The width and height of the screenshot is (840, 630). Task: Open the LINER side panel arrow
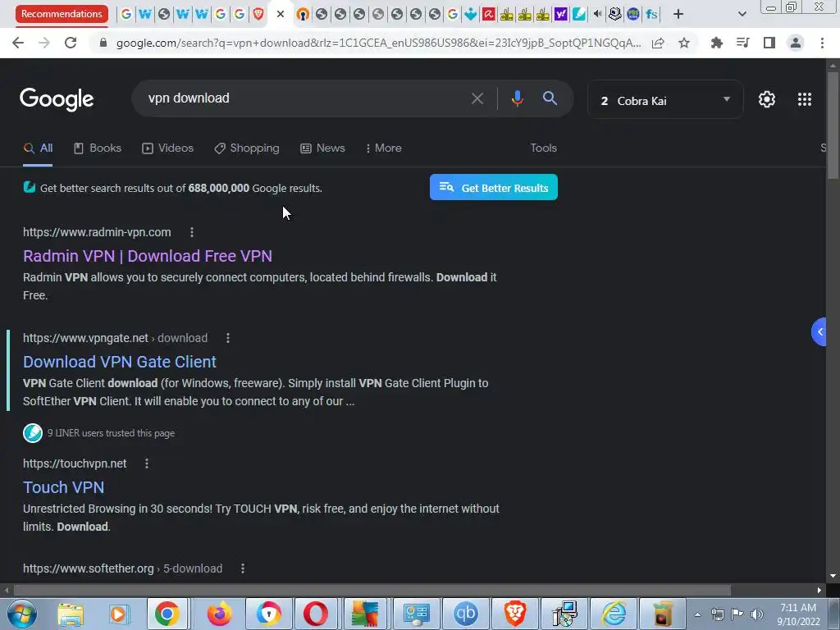click(x=819, y=332)
